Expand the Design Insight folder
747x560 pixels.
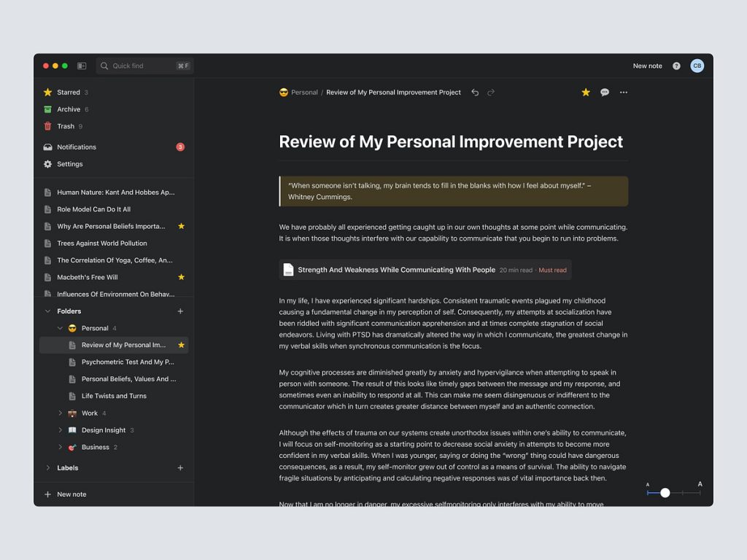click(61, 429)
